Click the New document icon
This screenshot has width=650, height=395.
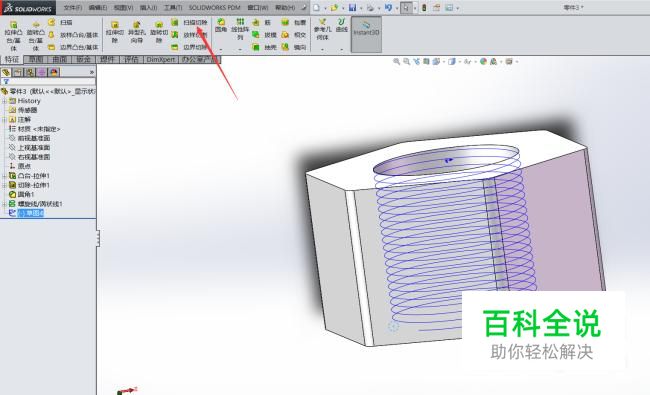(317, 7)
